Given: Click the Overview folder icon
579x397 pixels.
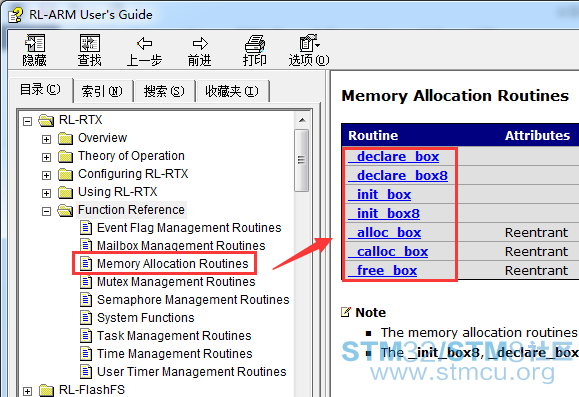Looking at the screenshot, I should click(66, 138).
